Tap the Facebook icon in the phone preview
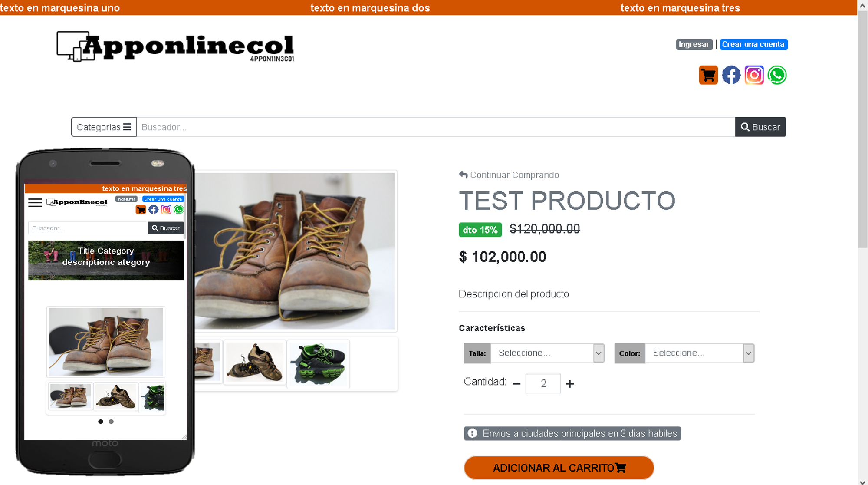 point(154,210)
